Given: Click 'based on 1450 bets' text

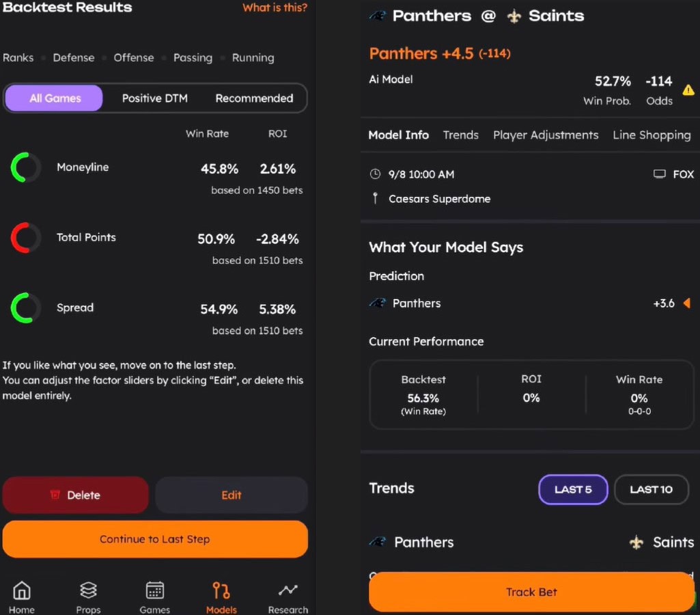Looking at the screenshot, I should [x=257, y=190].
